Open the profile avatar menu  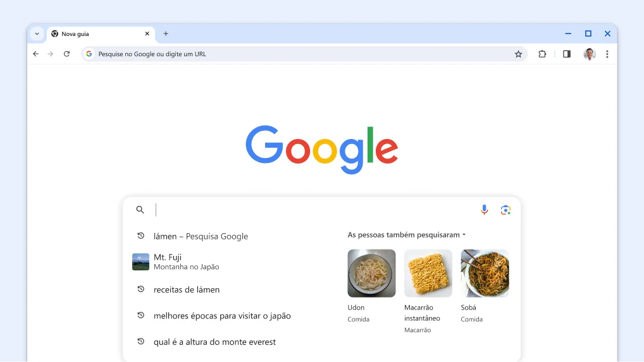pos(590,54)
